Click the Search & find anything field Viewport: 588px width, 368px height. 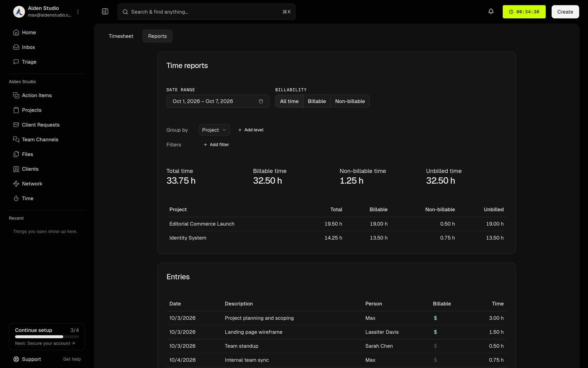coord(207,12)
